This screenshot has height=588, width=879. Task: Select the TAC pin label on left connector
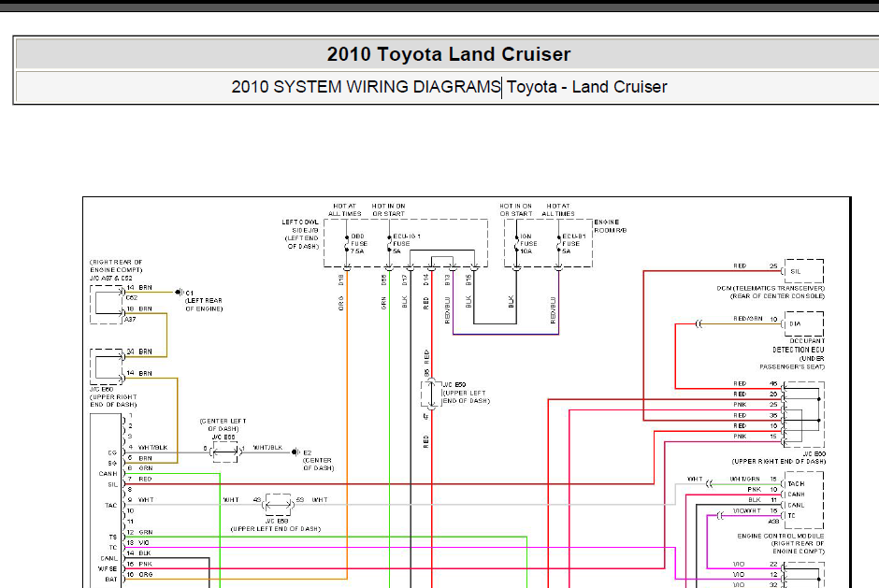pyautogui.click(x=111, y=505)
